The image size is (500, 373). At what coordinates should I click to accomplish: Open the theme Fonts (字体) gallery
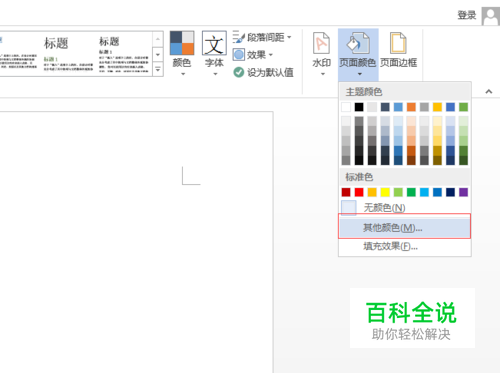(x=214, y=53)
